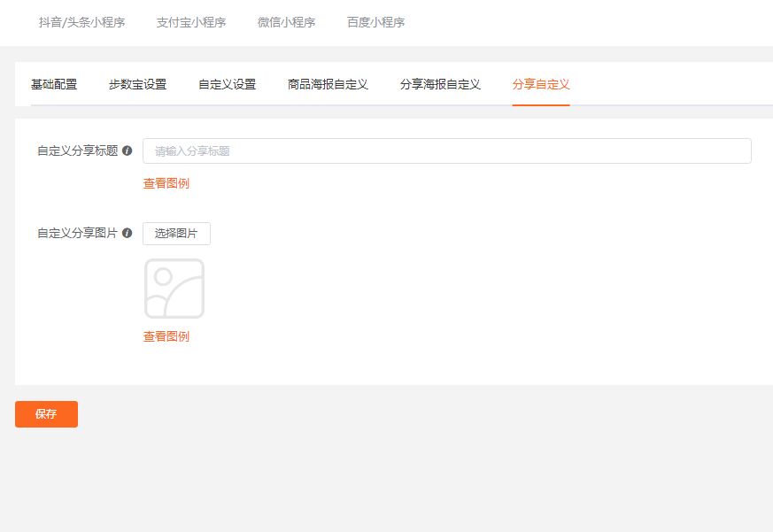
Task: Switch to 步数宝设置 tab
Action: tap(137, 84)
